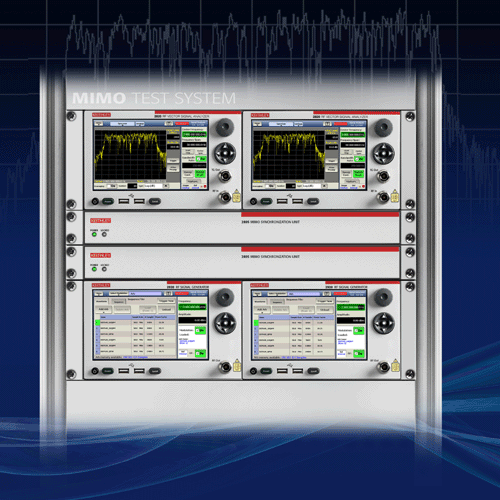Select left generator green Frequency field
This screenshot has height=500, width=500.
click(x=192, y=307)
